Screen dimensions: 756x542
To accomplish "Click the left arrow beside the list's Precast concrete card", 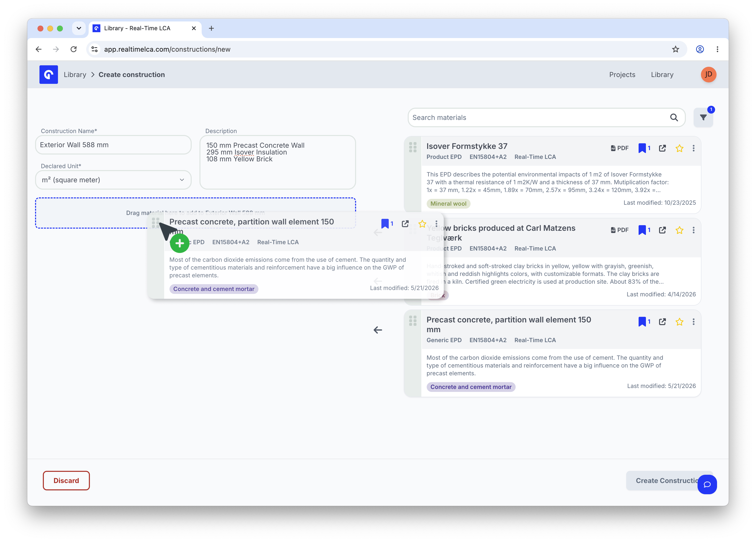I will 378,330.
